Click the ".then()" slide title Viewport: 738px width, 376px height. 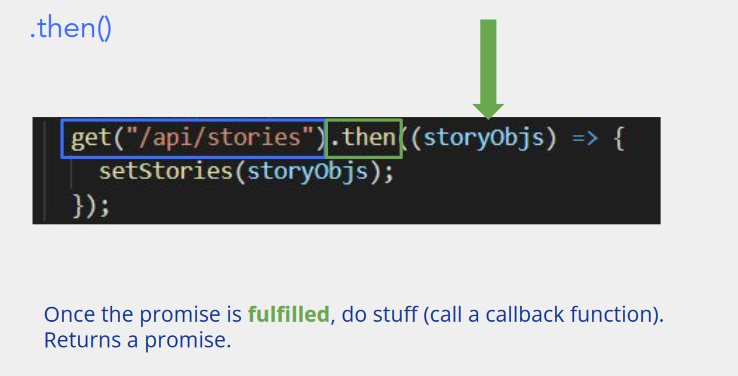71,29
